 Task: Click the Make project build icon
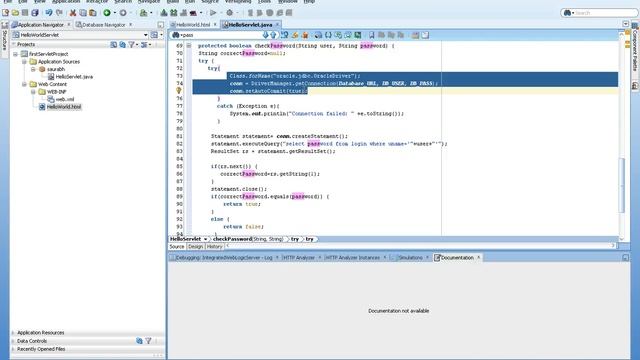click(164, 13)
